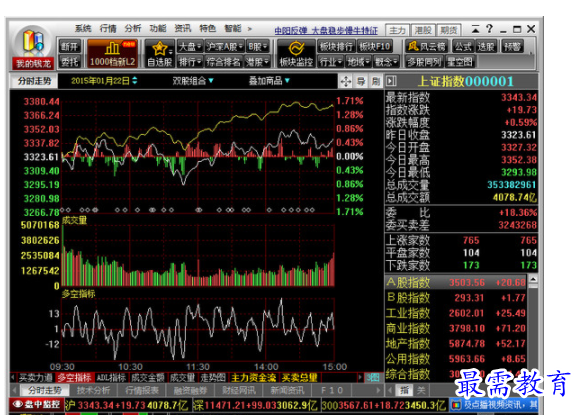Expand the 双股组合 dropdown

coord(193,80)
